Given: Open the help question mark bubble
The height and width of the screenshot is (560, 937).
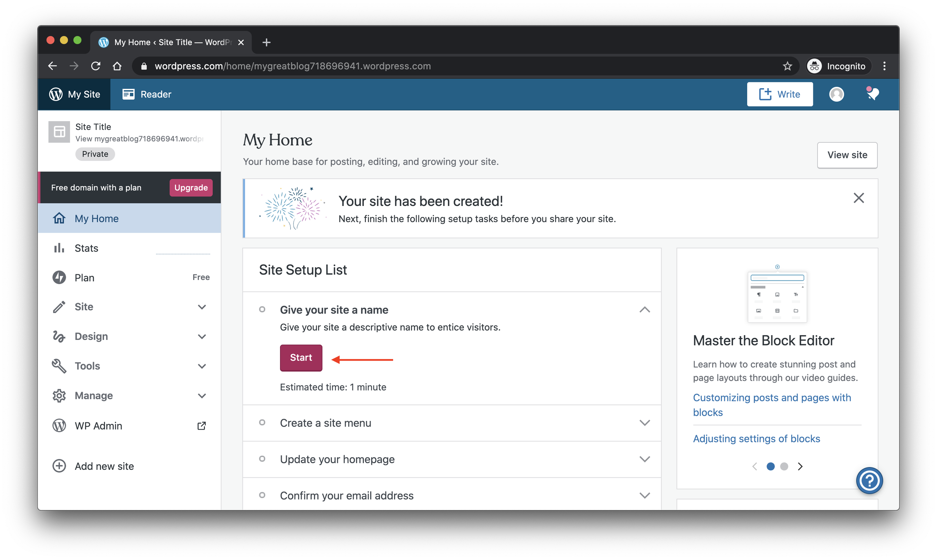Looking at the screenshot, I should tap(869, 480).
